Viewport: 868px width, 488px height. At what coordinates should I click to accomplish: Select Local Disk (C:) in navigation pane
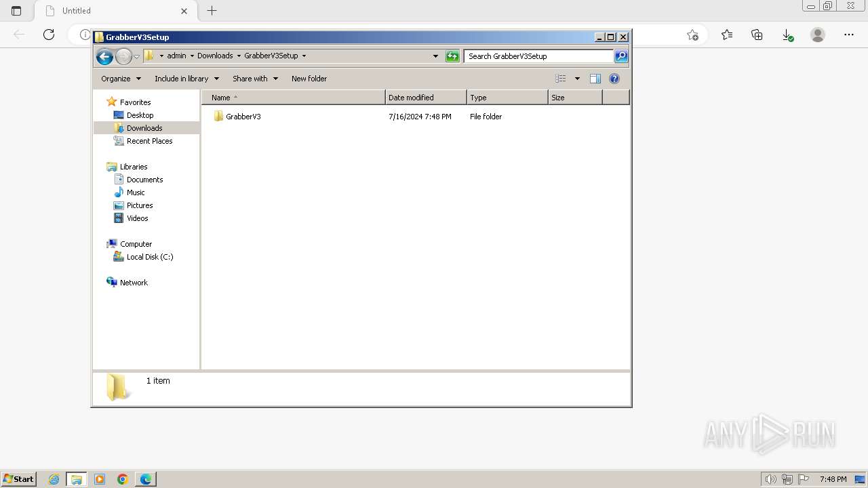click(x=143, y=257)
